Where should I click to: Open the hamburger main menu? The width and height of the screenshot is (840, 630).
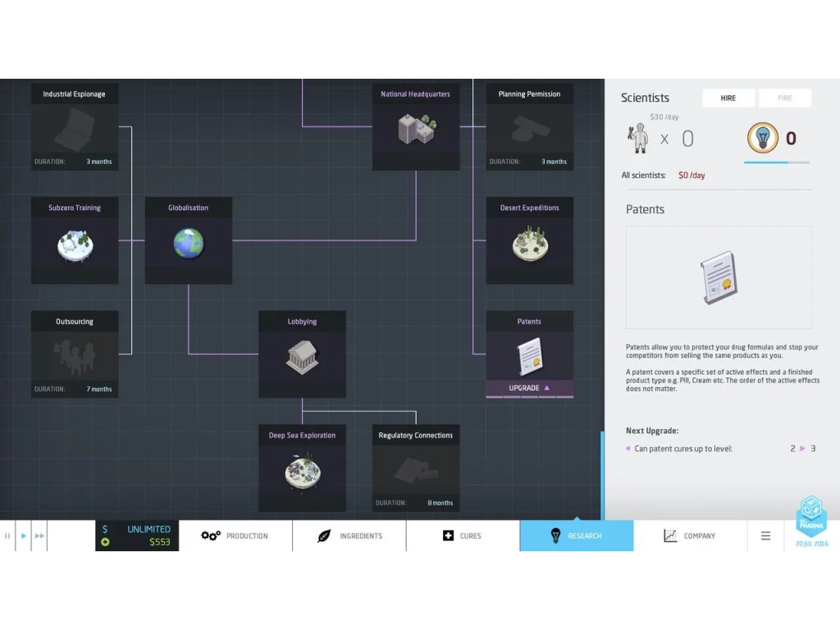[765, 536]
